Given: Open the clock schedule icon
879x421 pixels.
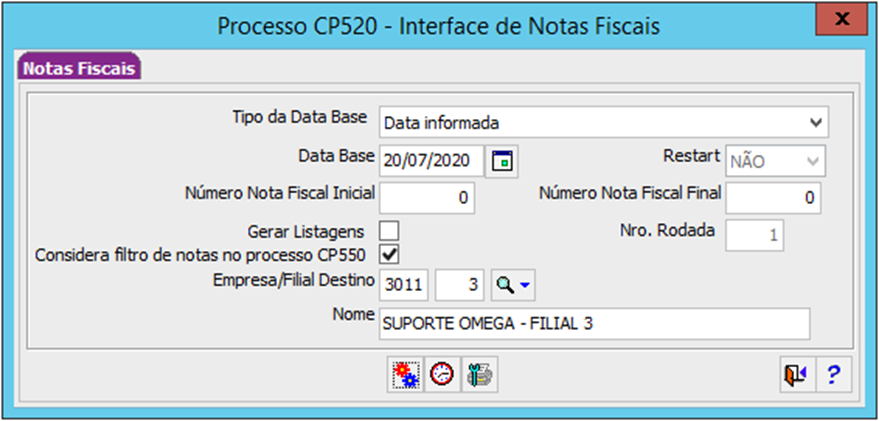Looking at the screenshot, I should [442, 374].
